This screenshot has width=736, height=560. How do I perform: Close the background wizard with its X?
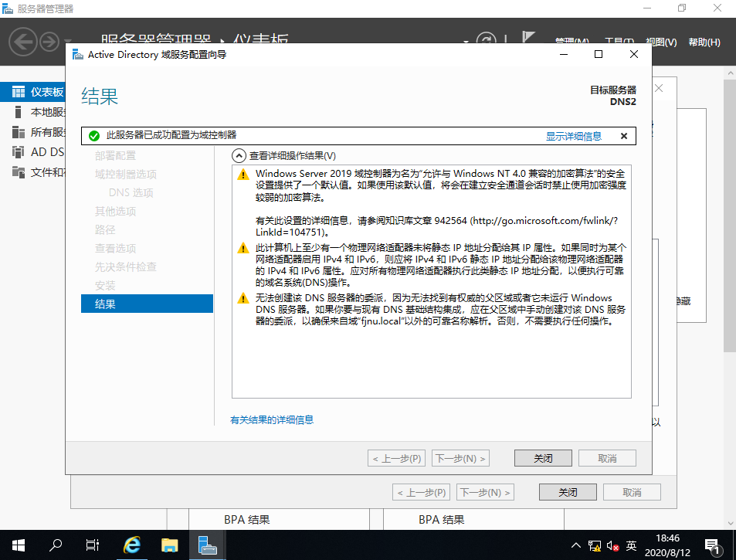point(659,88)
